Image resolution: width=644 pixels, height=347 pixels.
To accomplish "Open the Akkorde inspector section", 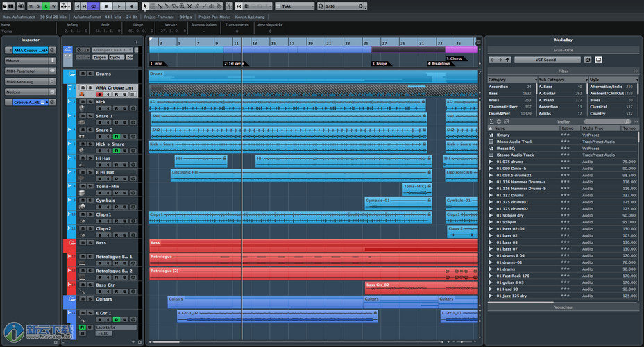I will point(31,60).
